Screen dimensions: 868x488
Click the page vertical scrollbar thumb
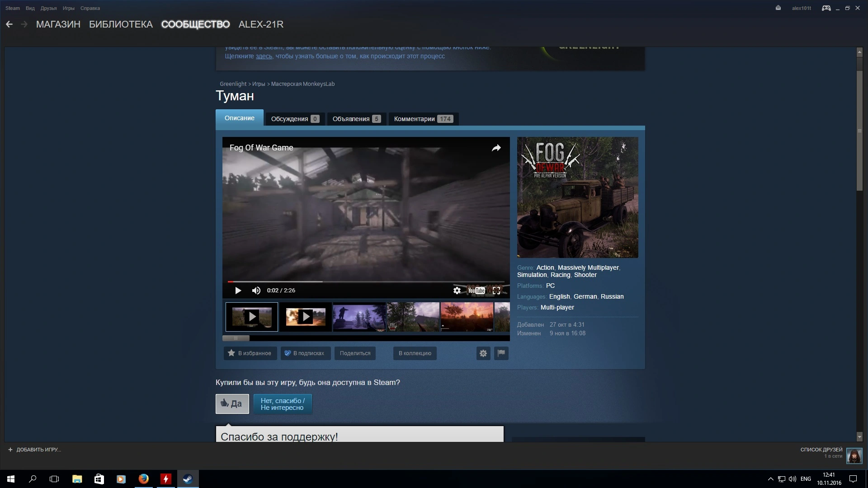coord(859,131)
